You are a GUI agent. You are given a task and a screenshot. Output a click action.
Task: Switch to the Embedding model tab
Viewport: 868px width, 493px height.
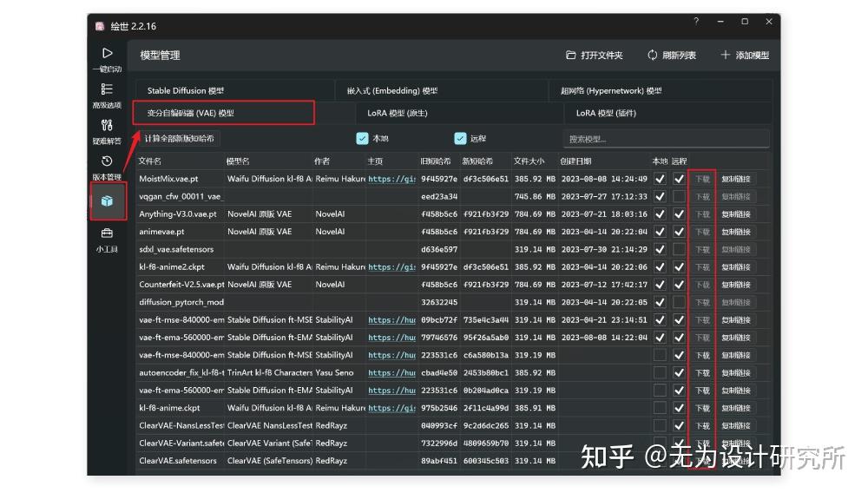click(x=442, y=91)
